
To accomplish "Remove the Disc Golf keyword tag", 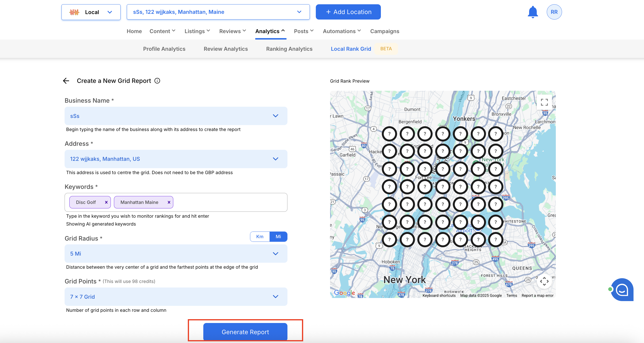I will pos(106,202).
